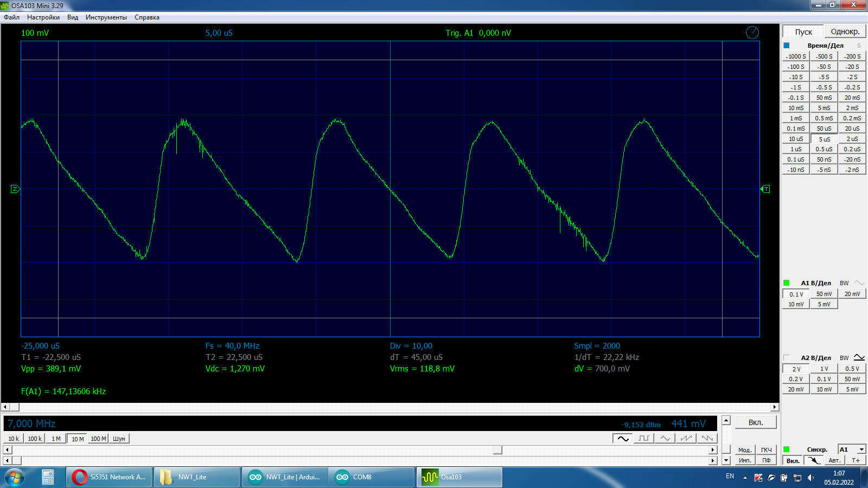Screen dimensions: 868x488
Task: Open the Файл menu
Action: [x=11, y=17]
